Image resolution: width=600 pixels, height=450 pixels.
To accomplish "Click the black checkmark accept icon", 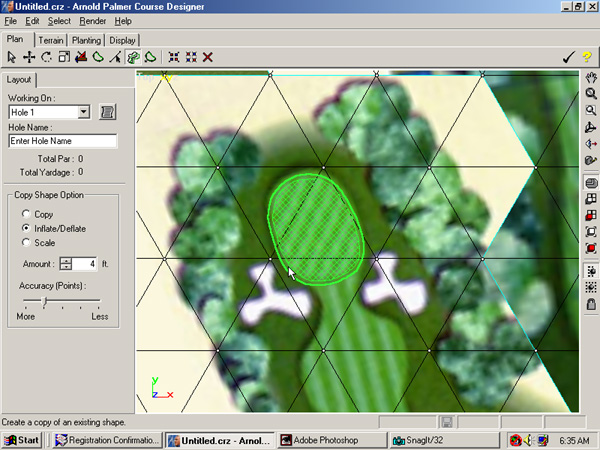I will 569,57.
